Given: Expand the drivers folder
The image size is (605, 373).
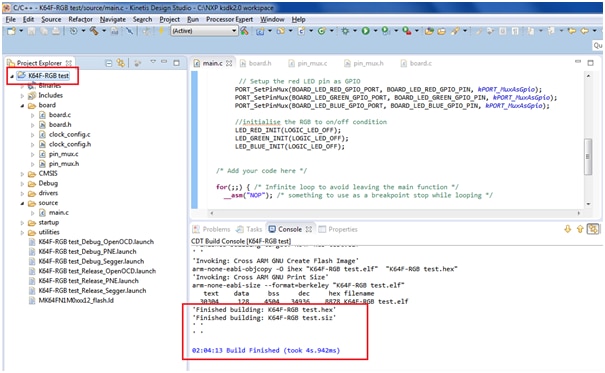Looking at the screenshot, I should tap(22, 194).
